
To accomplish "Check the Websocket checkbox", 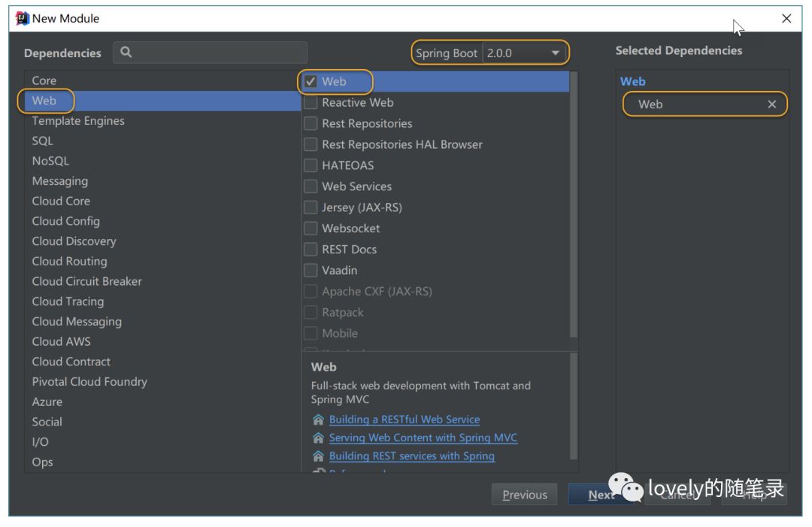I will pos(311,229).
